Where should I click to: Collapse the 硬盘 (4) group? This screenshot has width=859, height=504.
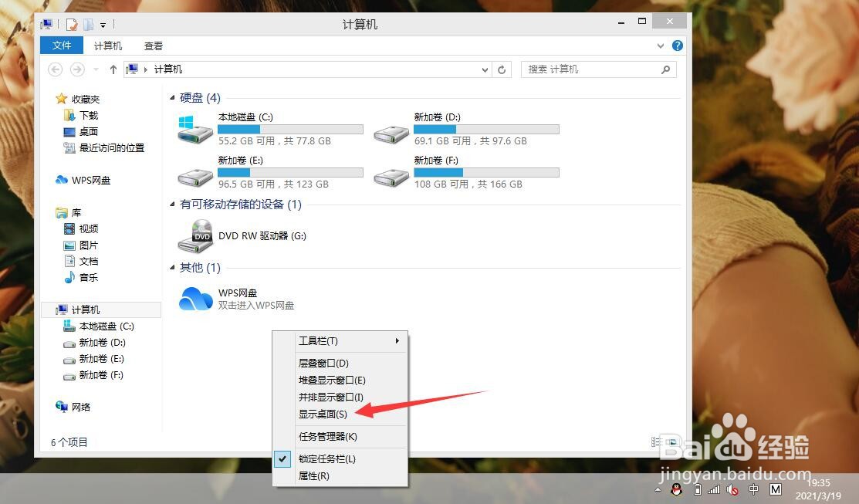[x=174, y=98]
